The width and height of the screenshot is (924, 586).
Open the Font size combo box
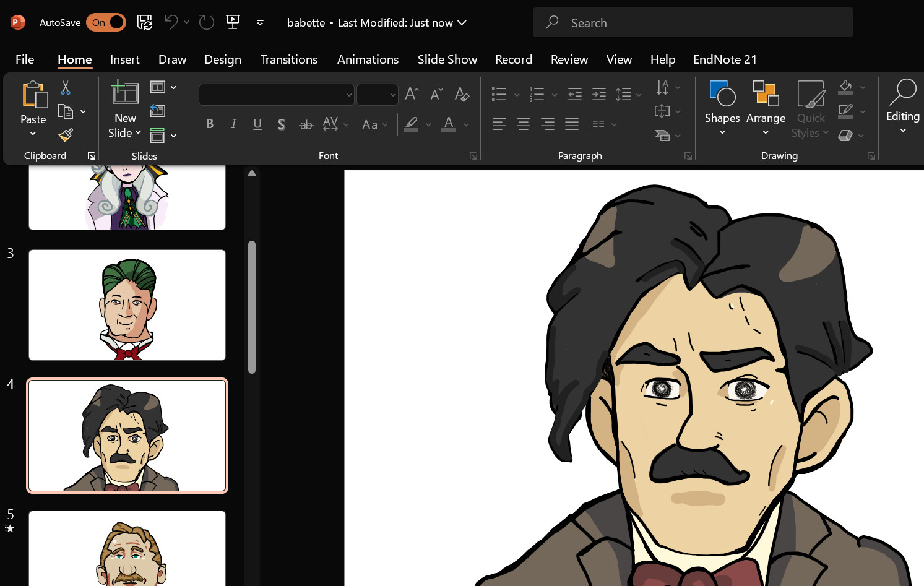[x=378, y=95]
